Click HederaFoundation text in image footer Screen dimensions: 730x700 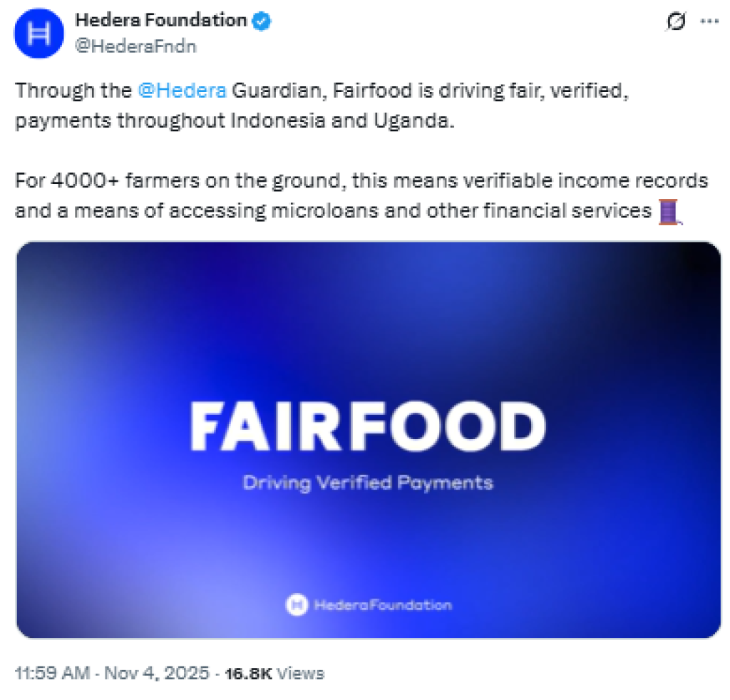pyautogui.click(x=383, y=605)
